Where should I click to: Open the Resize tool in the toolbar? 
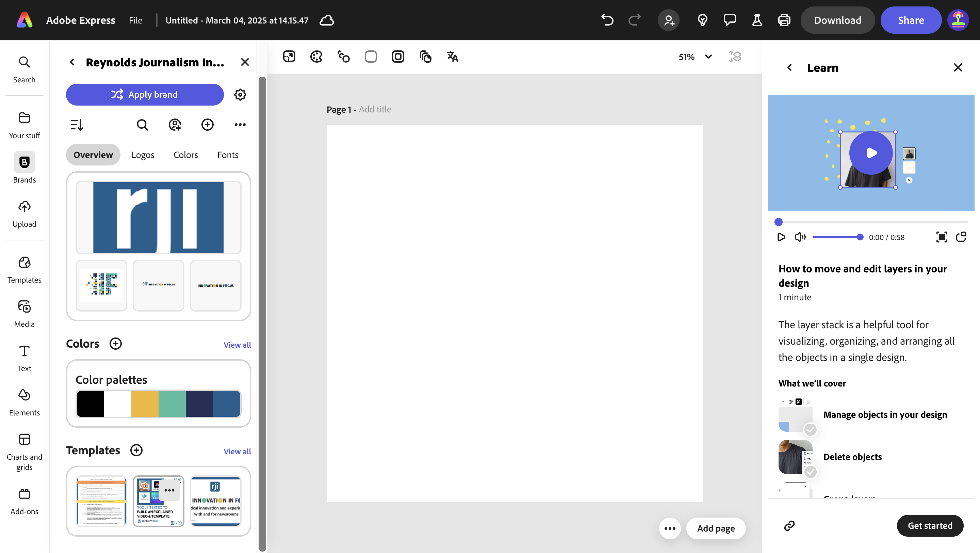(289, 56)
